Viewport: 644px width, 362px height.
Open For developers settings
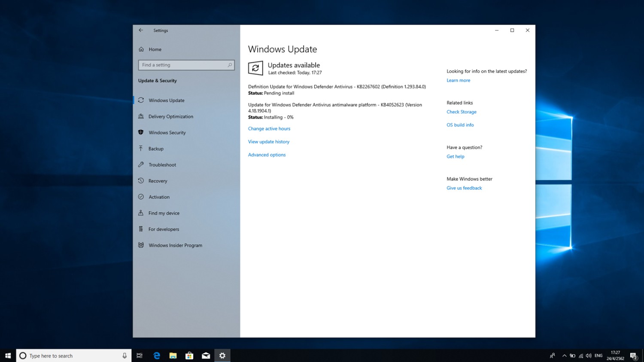click(164, 229)
